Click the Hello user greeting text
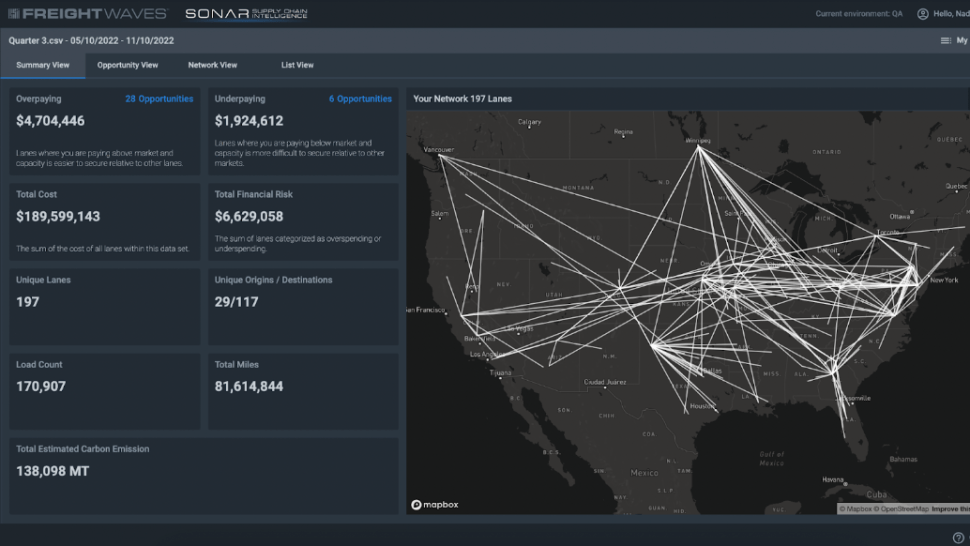 pyautogui.click(x=951, y=14)
